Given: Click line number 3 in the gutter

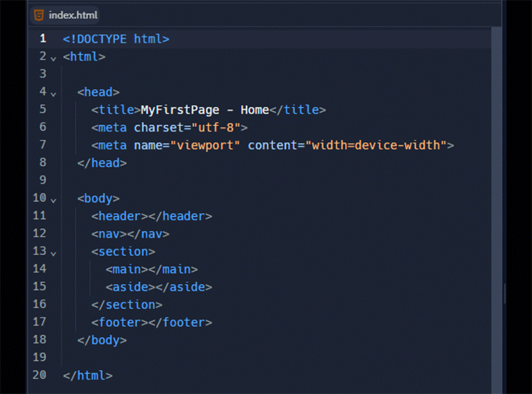Looking at the screenshot, I should [x=43, y=74].
